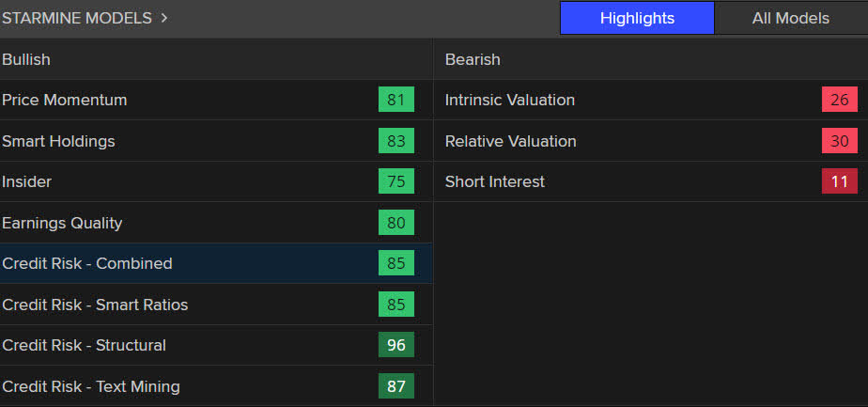The height and width of the screenshot is (407, 868).
Task: Open the STARMINE MODELS header link
Action: pyautogui.click(x=77, y=18)
